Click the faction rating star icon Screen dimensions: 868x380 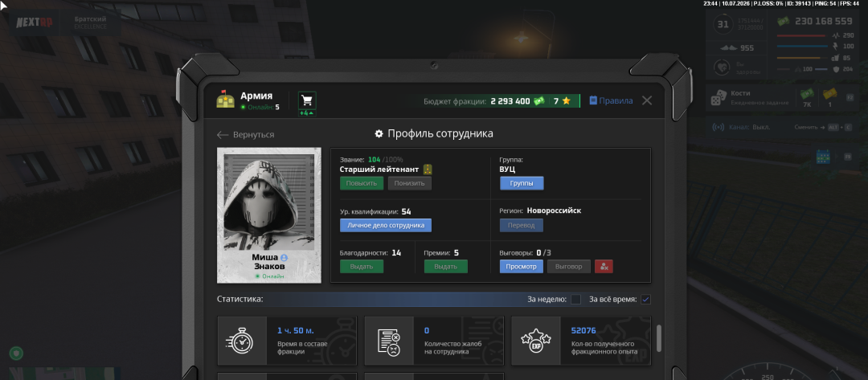tap(567, 101)
